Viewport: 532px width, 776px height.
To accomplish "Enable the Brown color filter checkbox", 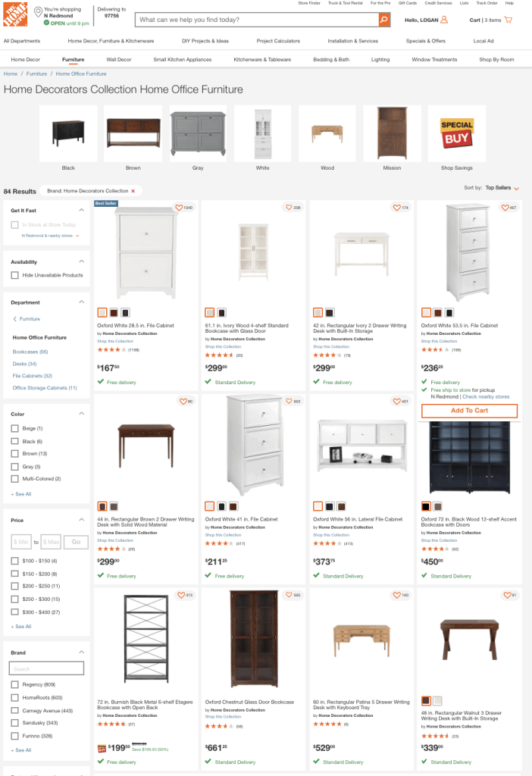I will (x=15, y=454).
